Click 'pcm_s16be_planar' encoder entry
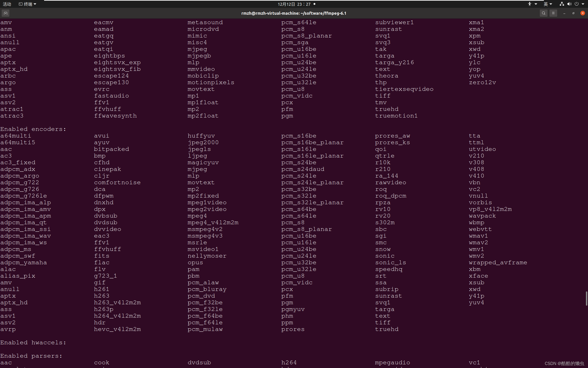 pos(312,142)
